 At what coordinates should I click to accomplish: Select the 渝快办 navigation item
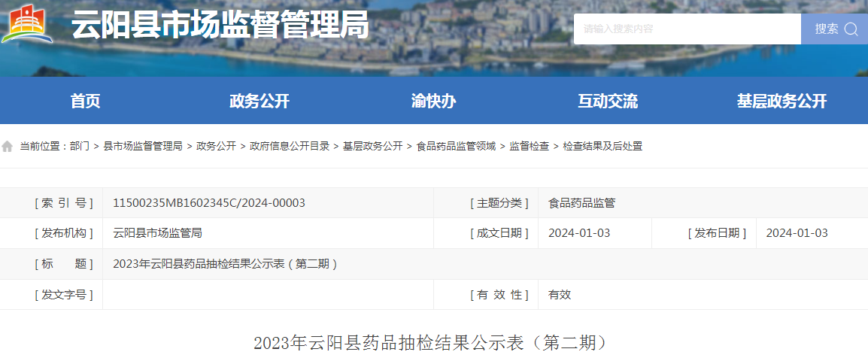[x=434, y=102]
